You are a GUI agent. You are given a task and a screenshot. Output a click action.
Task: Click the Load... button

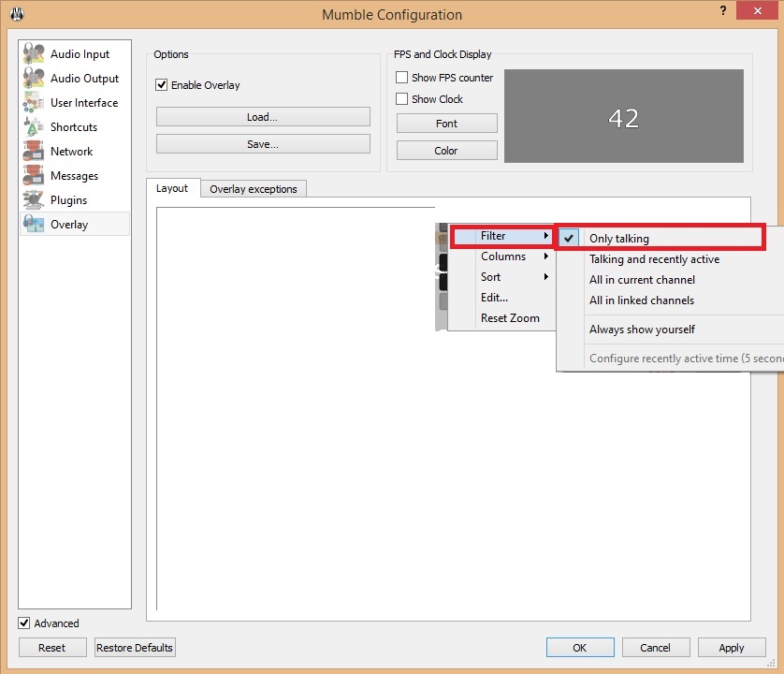(x=263, y=117)
